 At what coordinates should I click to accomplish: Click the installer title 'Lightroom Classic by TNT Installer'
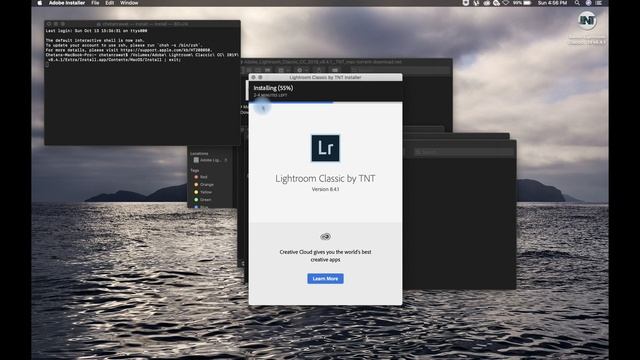325,77
